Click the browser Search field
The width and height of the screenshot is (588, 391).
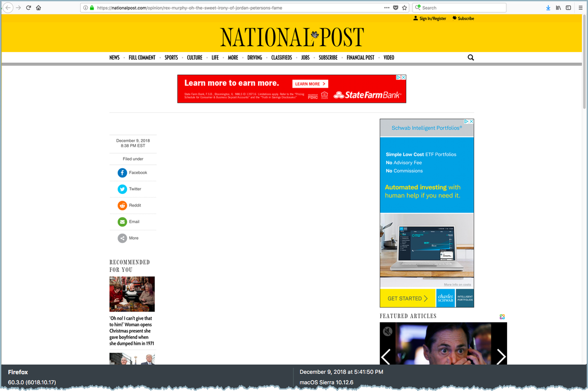(459, 8)
